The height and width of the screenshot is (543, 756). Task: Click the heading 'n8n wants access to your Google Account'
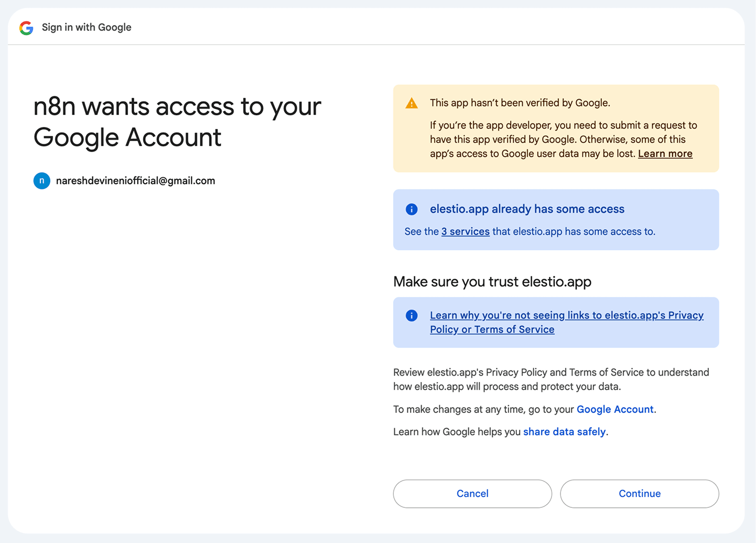click(177, 122)
